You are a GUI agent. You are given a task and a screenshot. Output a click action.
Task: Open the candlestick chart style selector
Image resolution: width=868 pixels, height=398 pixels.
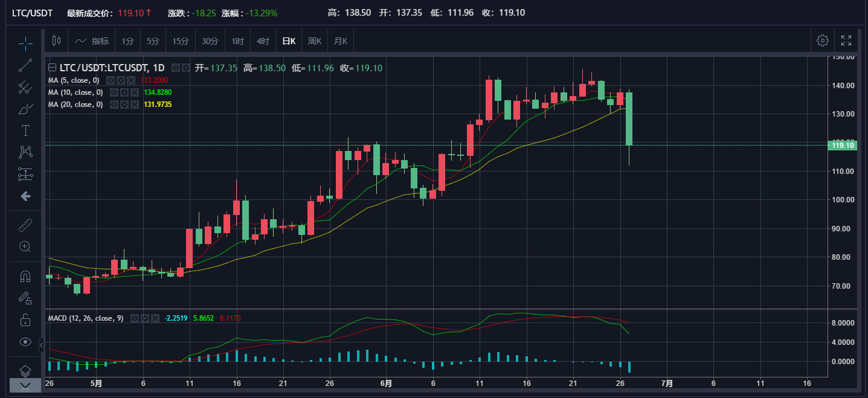pyautogui.click(x=57, y=41)
